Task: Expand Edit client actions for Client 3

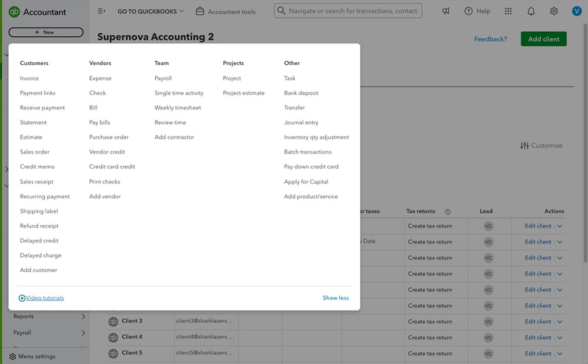Action: [x=559, y=322]
